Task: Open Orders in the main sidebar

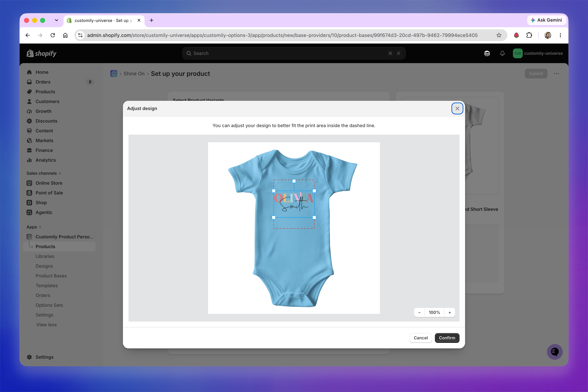Action: point(43,82)
